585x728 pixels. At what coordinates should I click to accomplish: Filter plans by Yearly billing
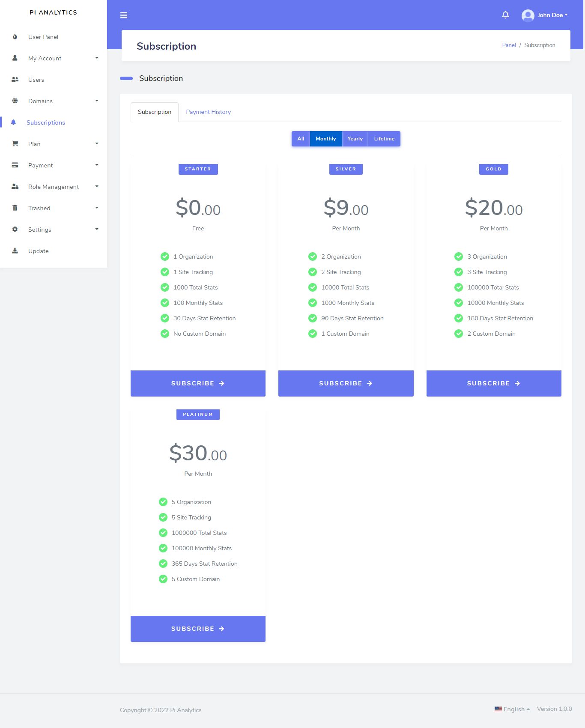click(x=355, y=139)
